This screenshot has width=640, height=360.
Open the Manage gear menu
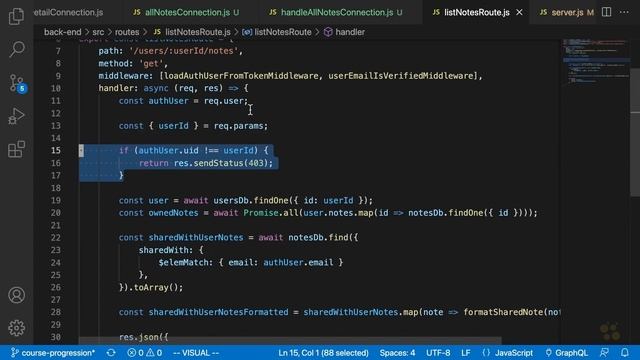(16, 328)
